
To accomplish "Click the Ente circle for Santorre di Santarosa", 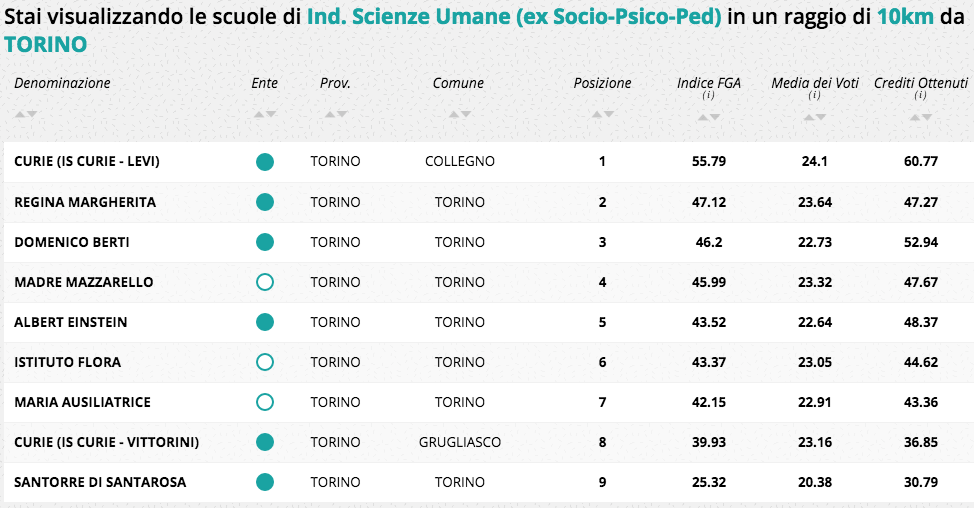I will click(x=265, y=482).
